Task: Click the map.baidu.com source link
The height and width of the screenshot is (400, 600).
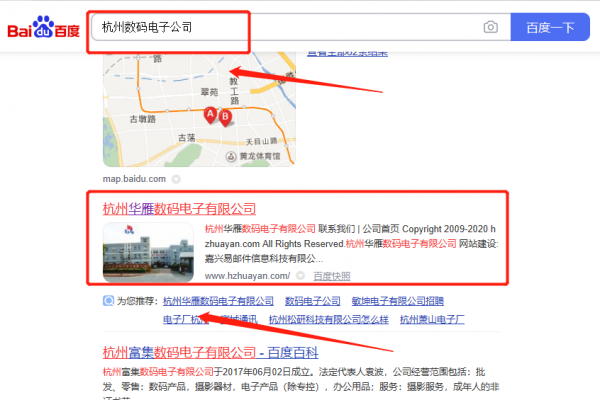Action: (134, 179)
